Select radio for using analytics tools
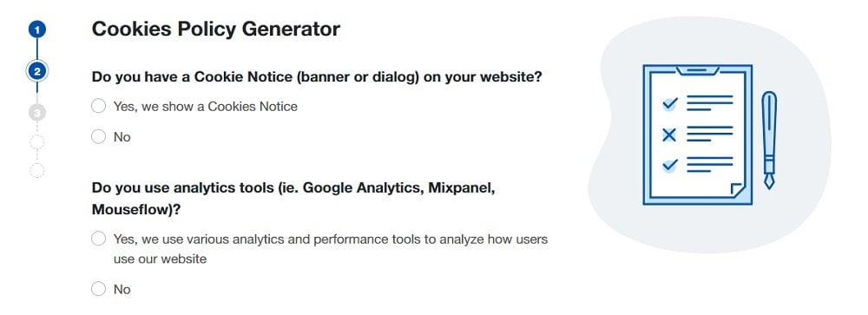Viewport: 868px width, 315px height. click(99, 240)
